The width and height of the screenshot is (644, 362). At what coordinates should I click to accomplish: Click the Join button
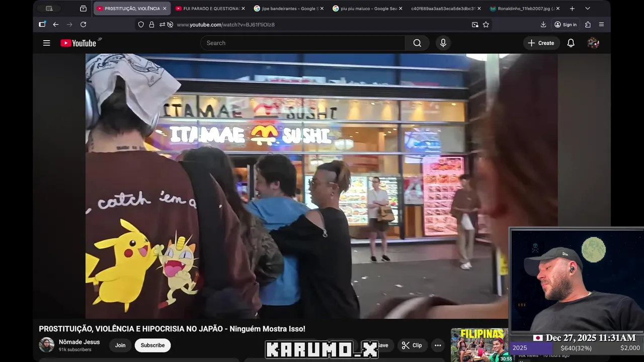click(x=120, y=345)
